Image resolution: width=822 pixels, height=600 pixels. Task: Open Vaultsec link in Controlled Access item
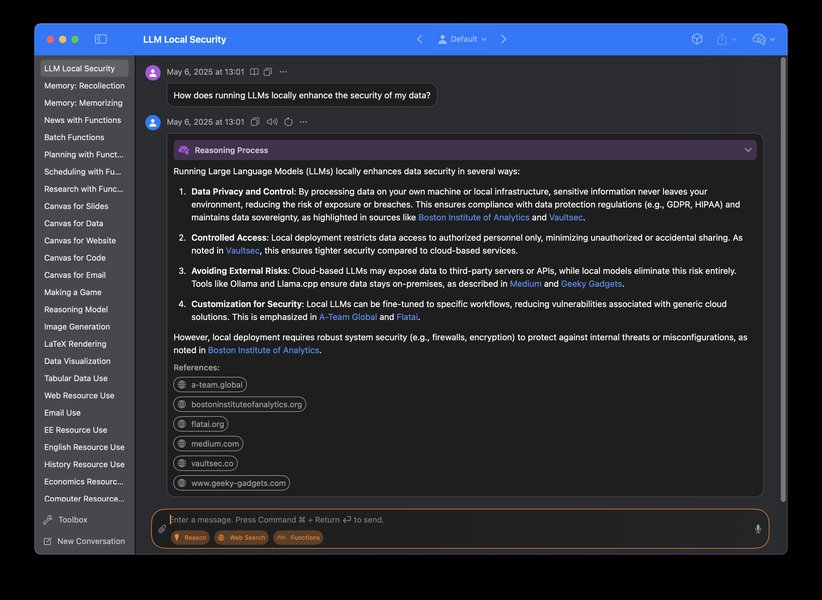click(x=243, y=251)
